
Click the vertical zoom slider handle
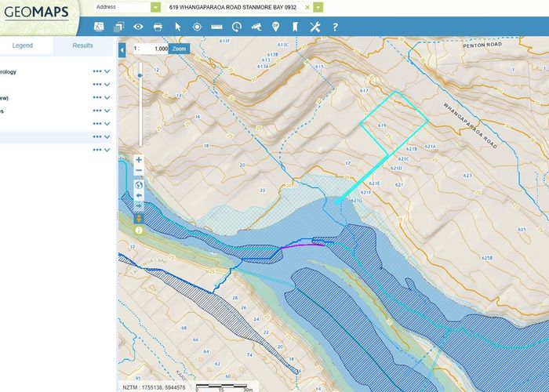click(140, 76)
